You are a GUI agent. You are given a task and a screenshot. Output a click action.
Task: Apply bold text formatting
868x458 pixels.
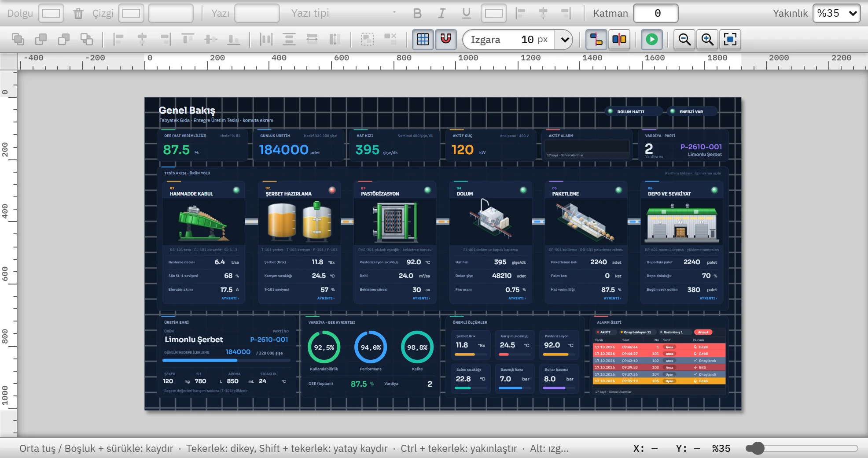coord(417,14)
